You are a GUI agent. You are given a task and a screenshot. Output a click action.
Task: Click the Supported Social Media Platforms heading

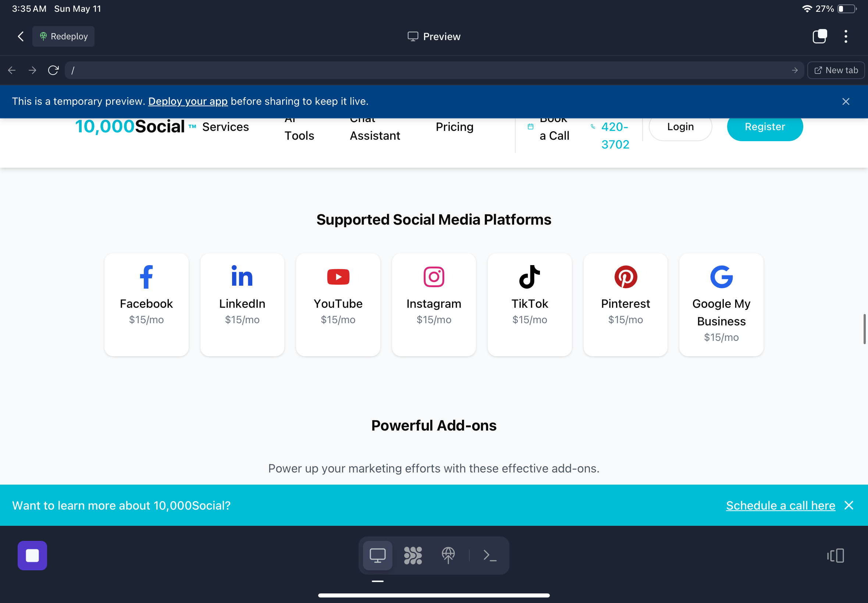click(434, 220)
